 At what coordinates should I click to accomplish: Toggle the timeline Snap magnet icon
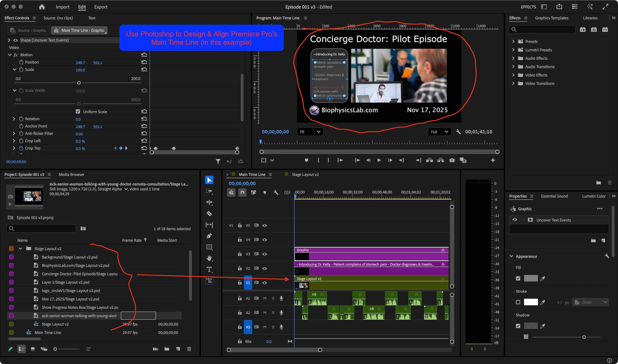click(242, 192)
